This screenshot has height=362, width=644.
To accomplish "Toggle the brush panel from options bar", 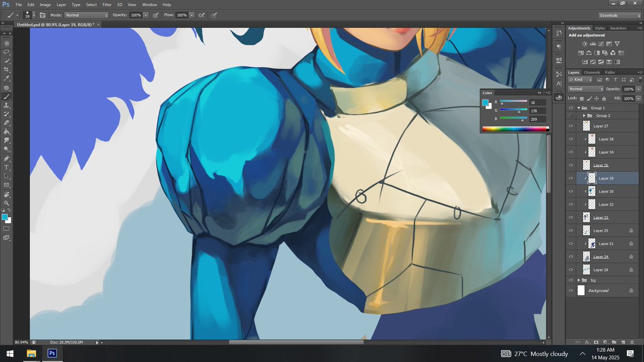I will pyautogui.click(x=42, y=15).
